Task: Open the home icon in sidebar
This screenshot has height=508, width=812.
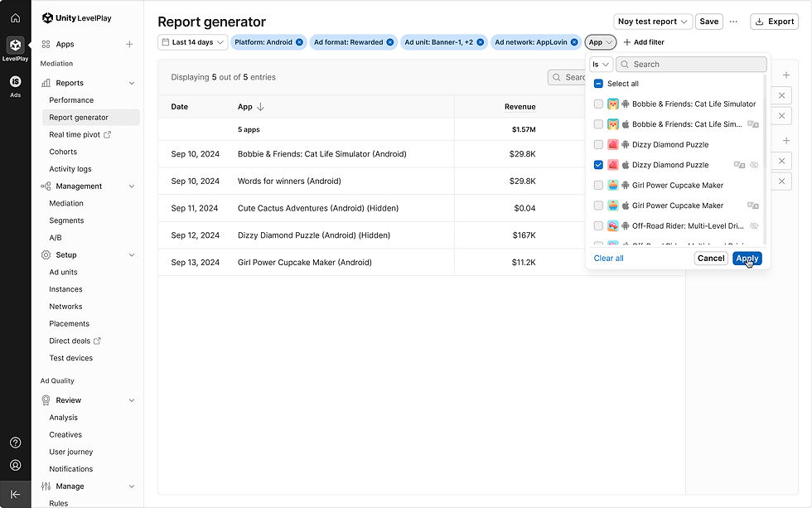Action: 16,18
